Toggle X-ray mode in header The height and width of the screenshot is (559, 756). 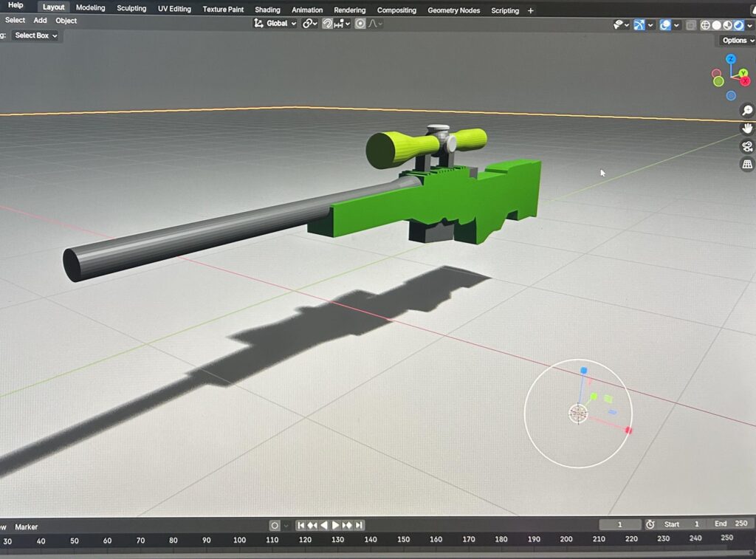pyautogui.click(x=690, y=24)
